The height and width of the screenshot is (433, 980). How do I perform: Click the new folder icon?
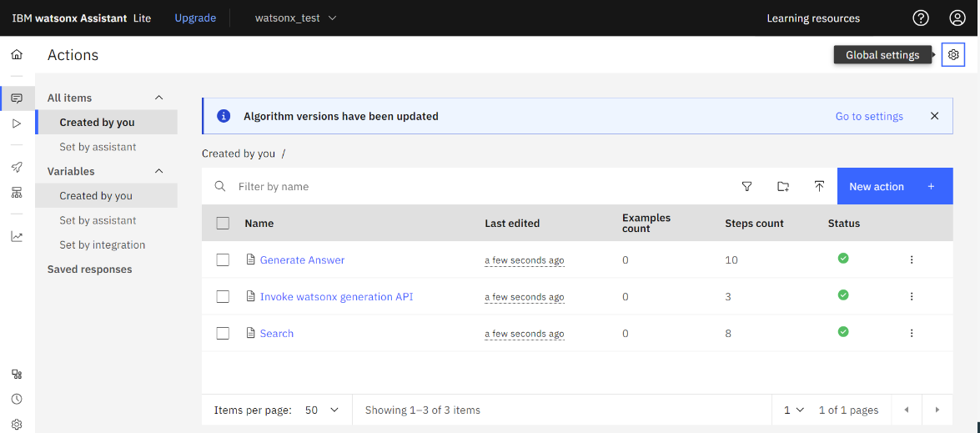[783, 187]
